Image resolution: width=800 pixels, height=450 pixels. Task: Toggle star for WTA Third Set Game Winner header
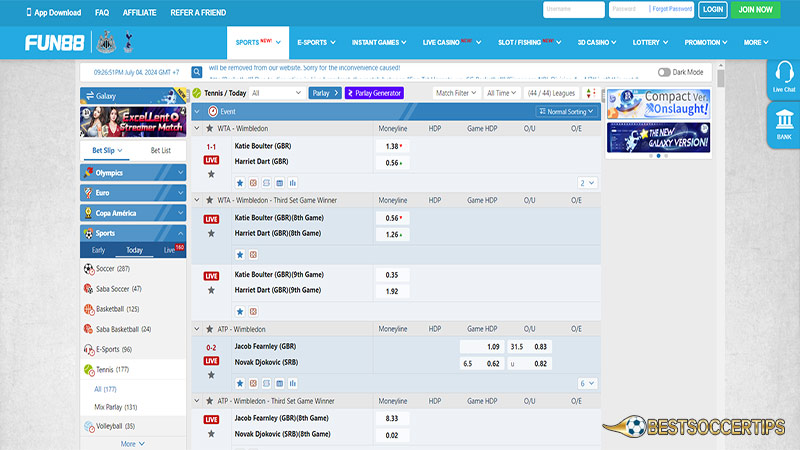(209, 201)
